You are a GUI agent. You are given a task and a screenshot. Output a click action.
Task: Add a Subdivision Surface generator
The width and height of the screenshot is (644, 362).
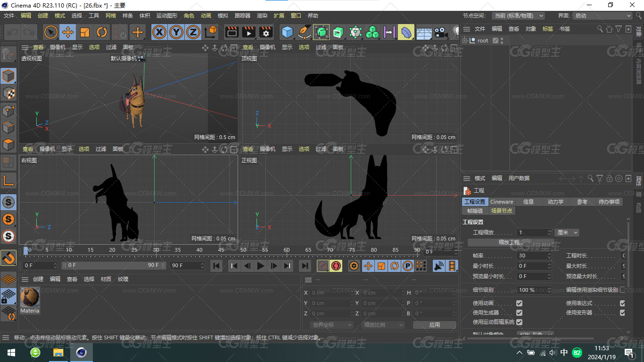coord(322,32)
